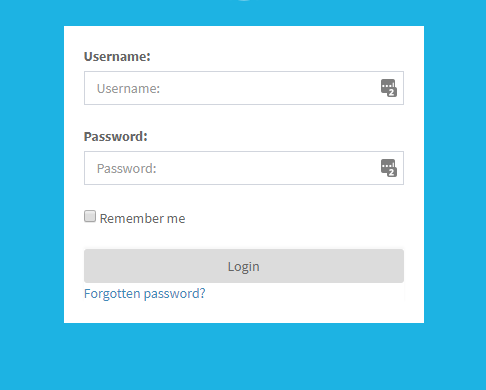Click the Remember me label text

(142, 219)
